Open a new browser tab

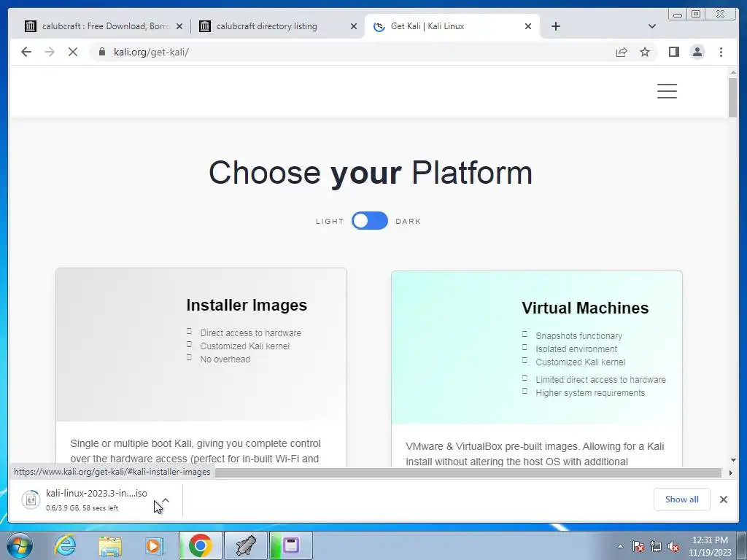[555, 26]
